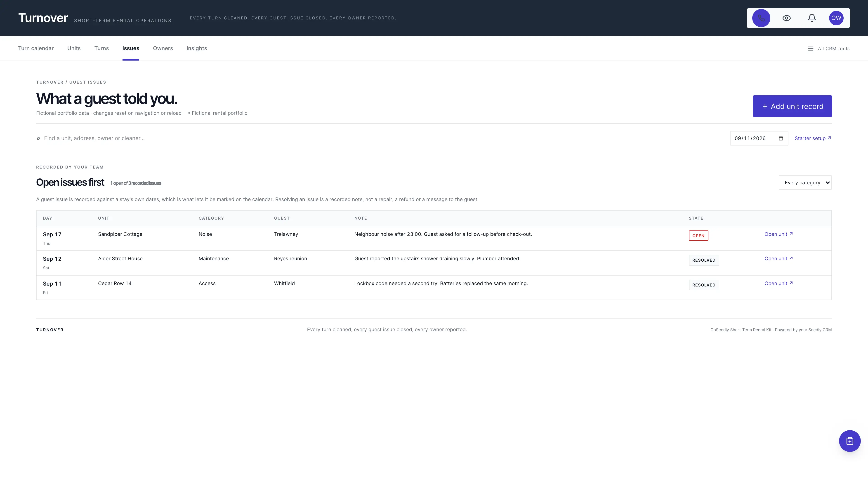Click the '1 open of 3 recorded issues' count
This screenshot has width=868, height=488.
(x=136, y=183)
